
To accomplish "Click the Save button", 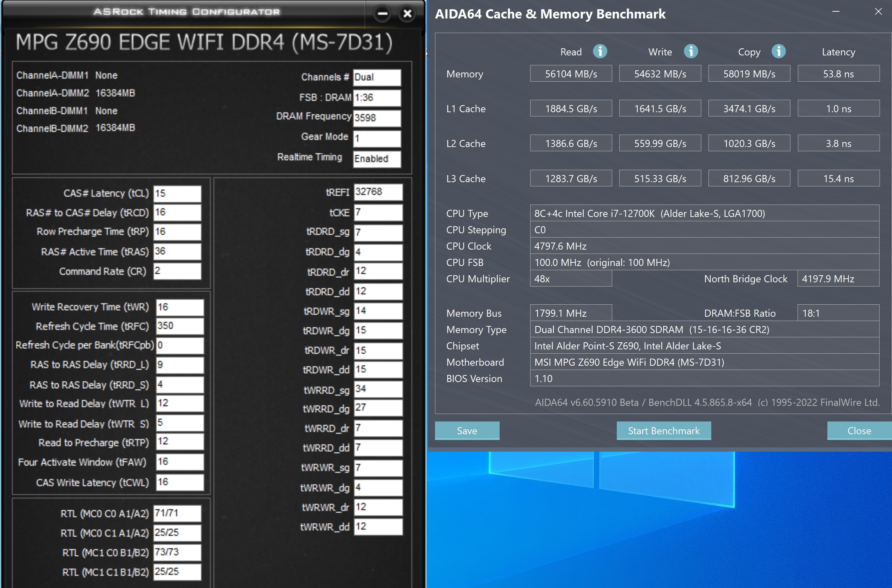I will click(467, 430).
